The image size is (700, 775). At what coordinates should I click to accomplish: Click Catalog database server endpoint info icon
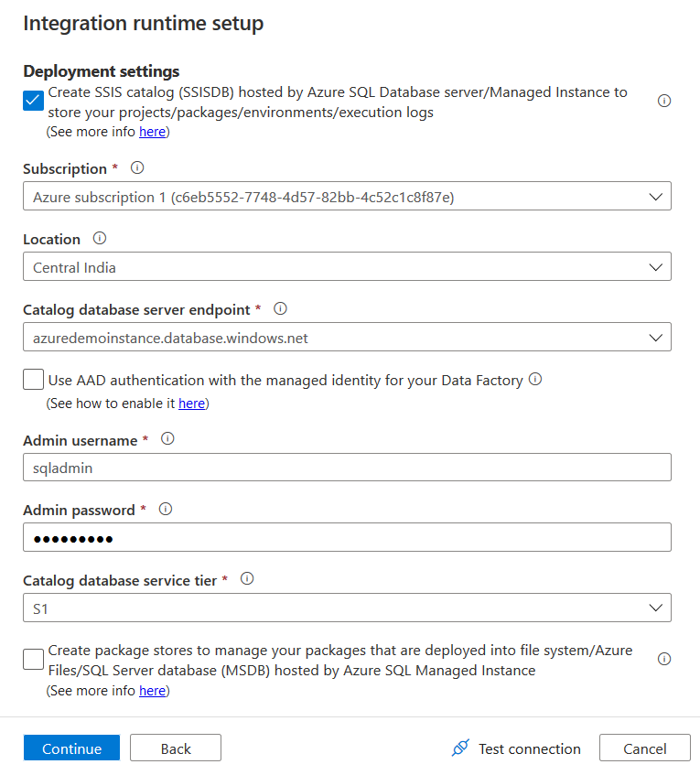[281, 308]
